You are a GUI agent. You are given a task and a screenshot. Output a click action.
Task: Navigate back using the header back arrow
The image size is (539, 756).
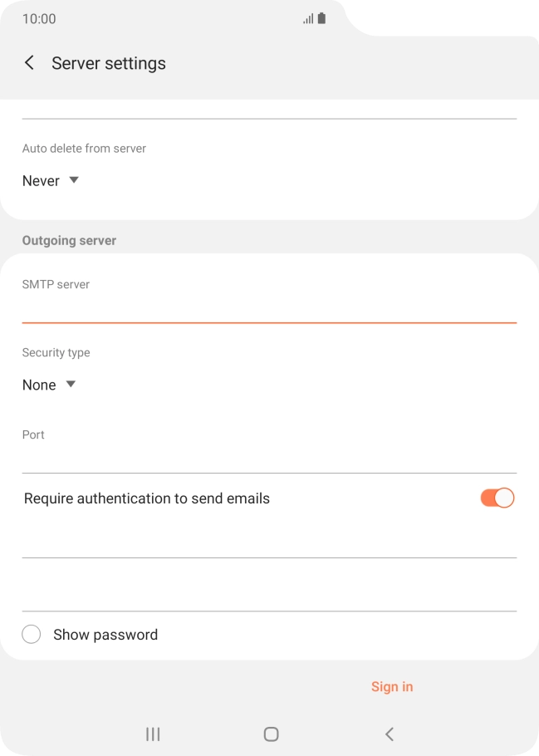(29, 62)
